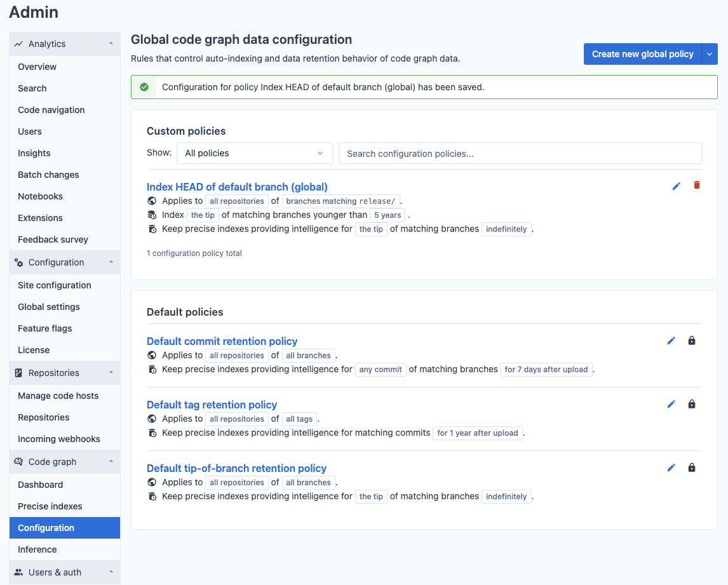Delete the Index HEAD global policy
The height and width of the screenshot is (585, 728).
tap(697, 185)
